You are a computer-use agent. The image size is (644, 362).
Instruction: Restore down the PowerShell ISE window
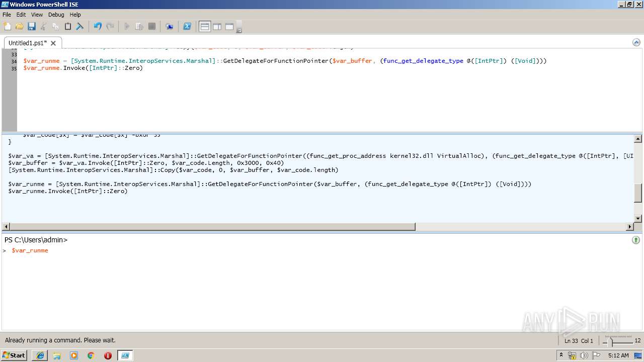[629, 5]
